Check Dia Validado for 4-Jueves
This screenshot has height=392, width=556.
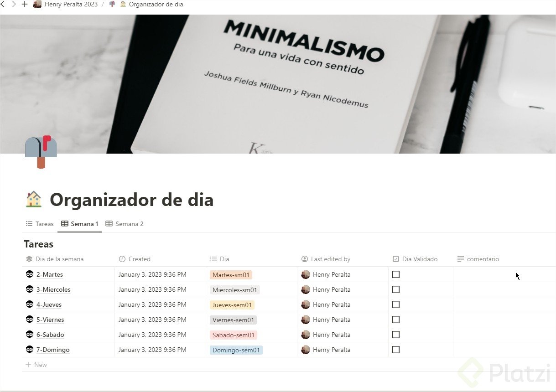[396, 304]
